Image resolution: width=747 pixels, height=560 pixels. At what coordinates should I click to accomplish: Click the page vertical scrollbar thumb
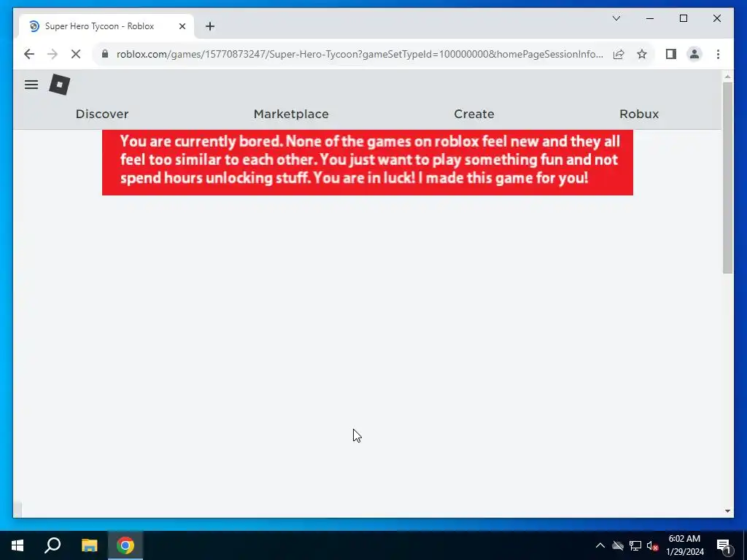[x=727, y=178]
